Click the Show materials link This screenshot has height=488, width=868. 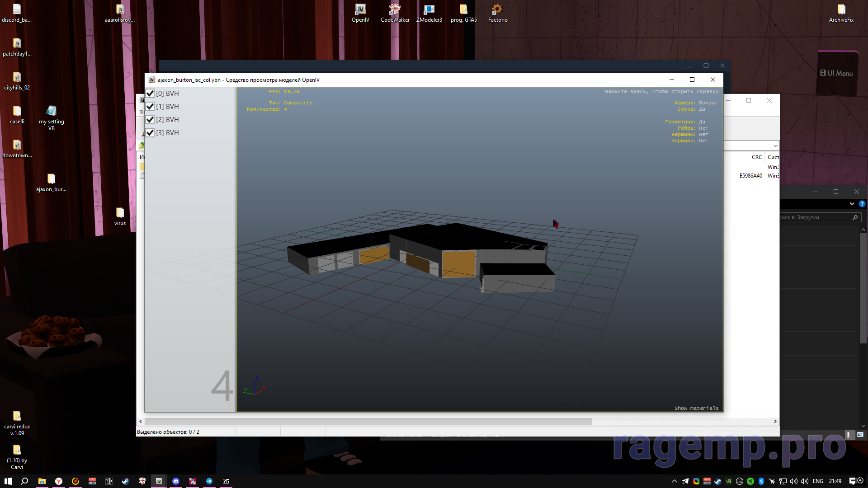[696, 408]
